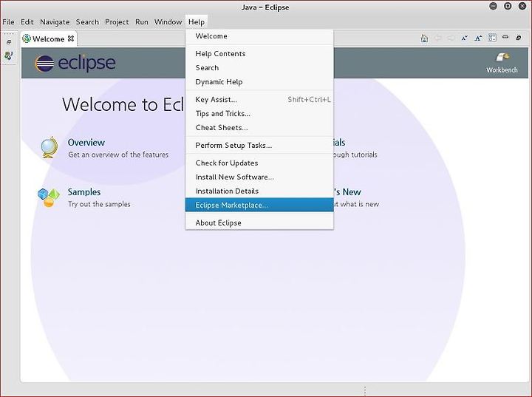
Task: Select Perform Setup Tasks... entry
Action: [259, 146]
